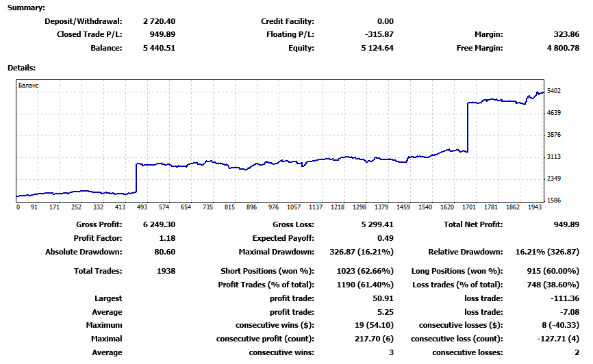Select the Deposit/Withdrawal label in Summary
This screenshot has width=593, height=364.
[x=83, y=22]
